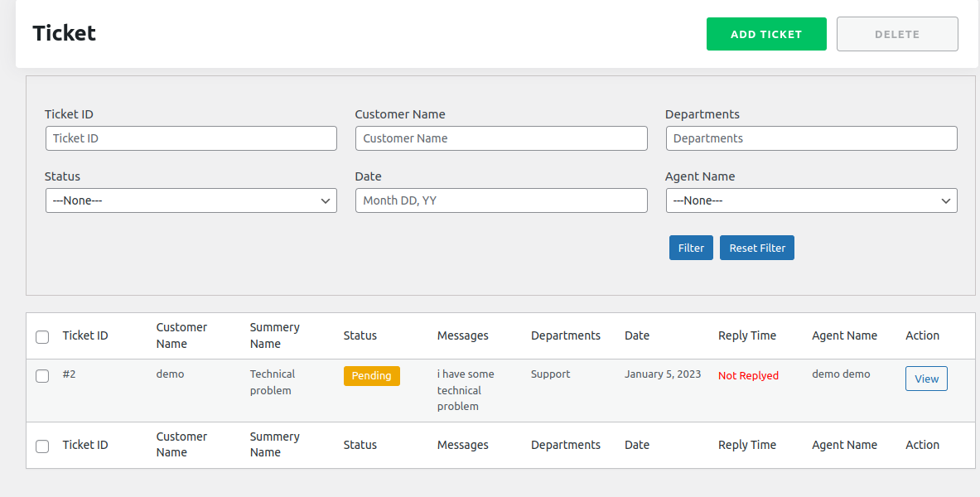Image resolution: width=980 pixels, height=497 pixels.
Task: Click top Reply Time column header
Action: tap(747, 335)
